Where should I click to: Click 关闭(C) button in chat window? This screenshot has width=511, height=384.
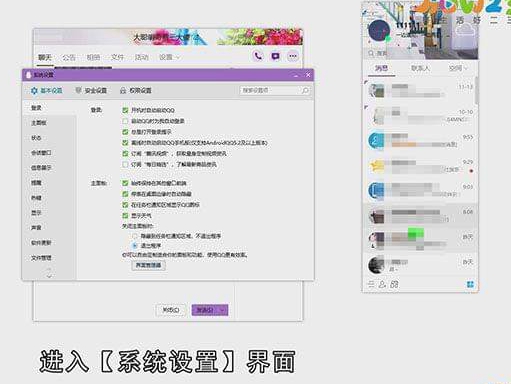[171, 310]
